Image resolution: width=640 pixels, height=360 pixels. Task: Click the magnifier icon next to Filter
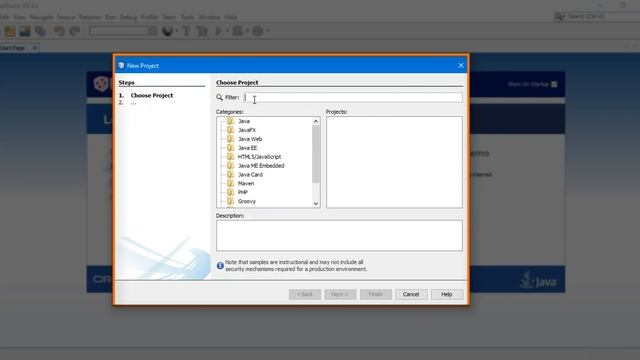click(x=220, y=98)
